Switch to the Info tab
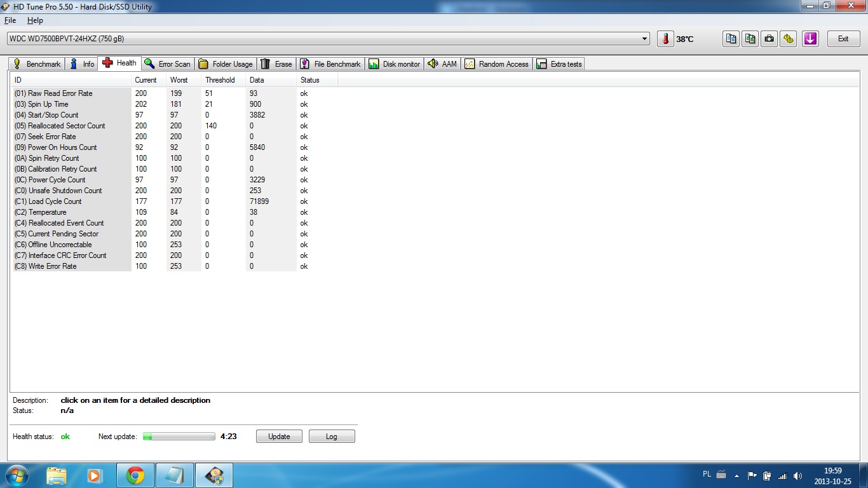Viewport: 868px width, 488px height. [x=82, y=64]
